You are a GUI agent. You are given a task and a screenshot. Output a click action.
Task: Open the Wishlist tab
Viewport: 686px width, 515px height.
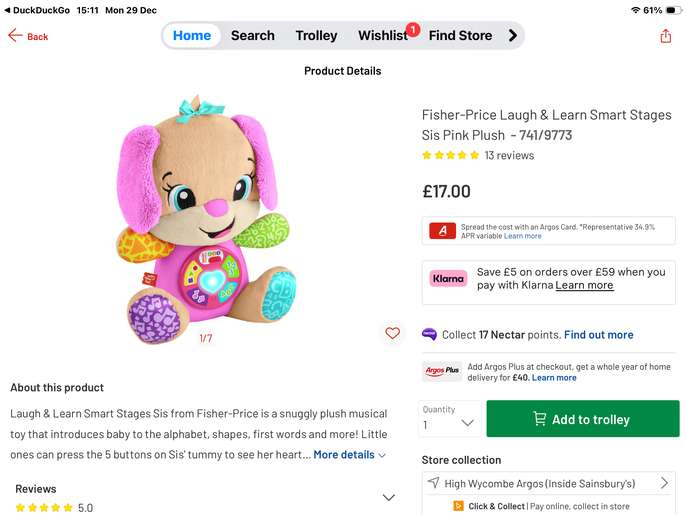point(383,36)
